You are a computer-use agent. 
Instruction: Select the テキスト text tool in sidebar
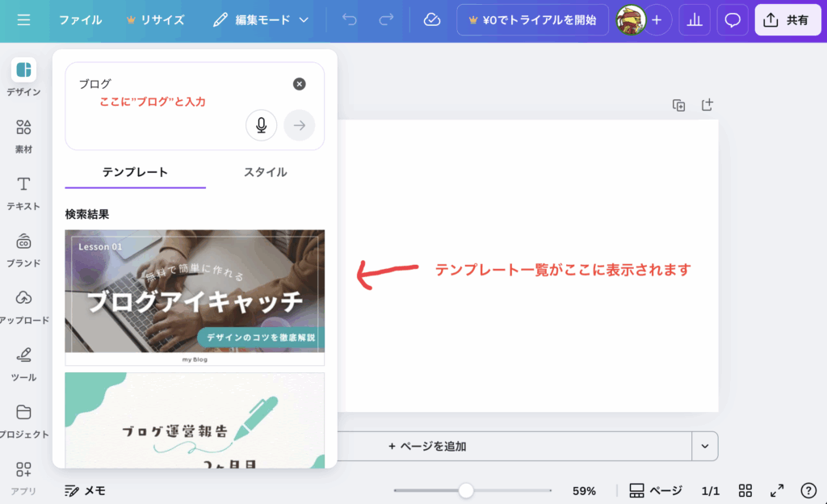23,191
